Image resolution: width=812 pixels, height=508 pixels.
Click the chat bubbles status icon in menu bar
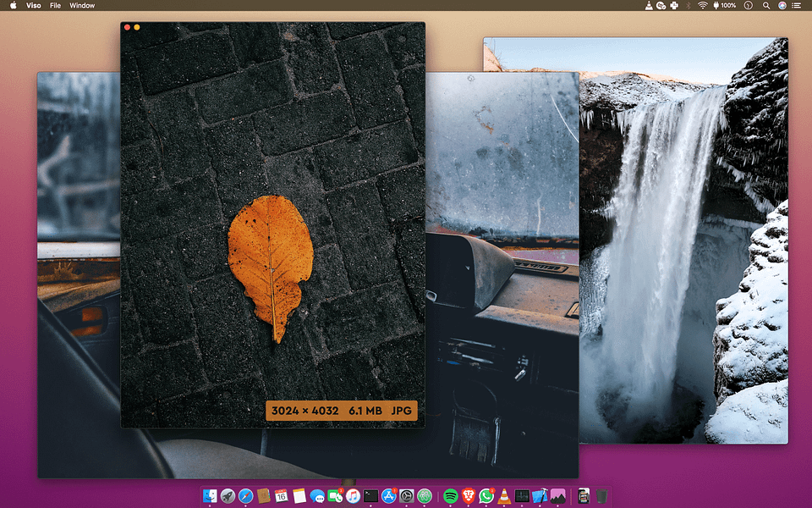[661, 5]
